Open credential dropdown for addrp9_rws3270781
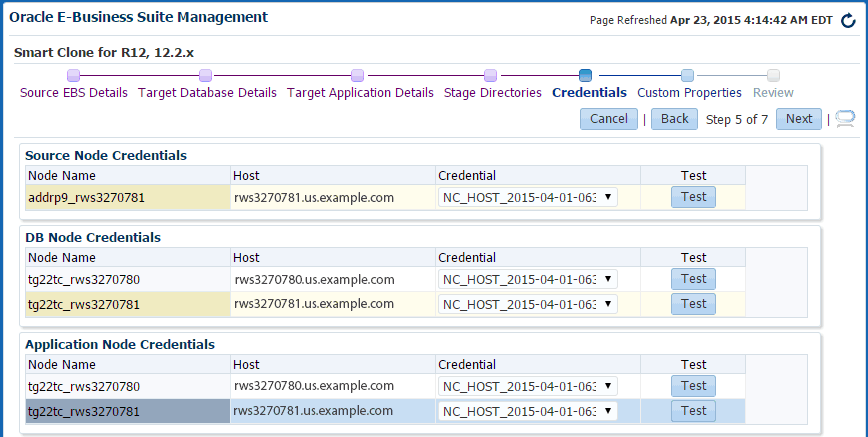Screen dimensions: 868x437 point(528,197)
